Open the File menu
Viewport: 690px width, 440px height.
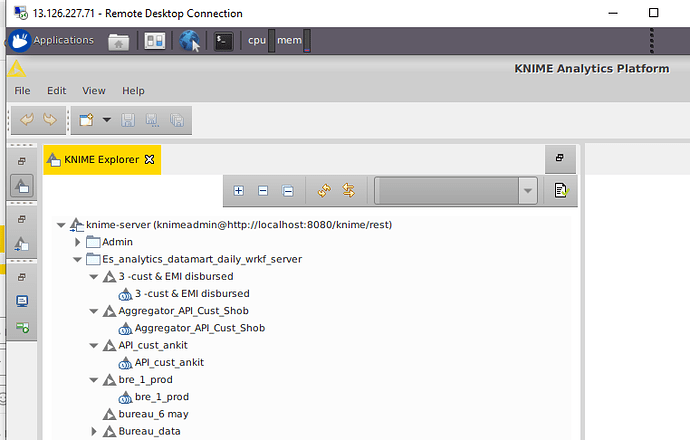22,91
